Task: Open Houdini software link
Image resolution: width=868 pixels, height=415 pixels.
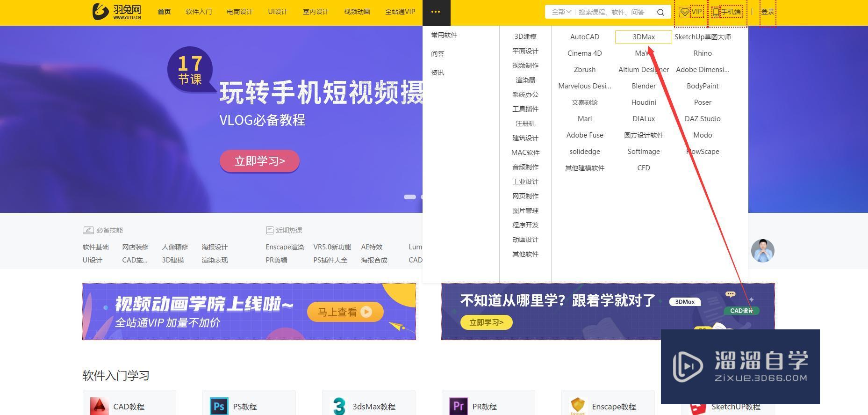Action: [644, 102]
